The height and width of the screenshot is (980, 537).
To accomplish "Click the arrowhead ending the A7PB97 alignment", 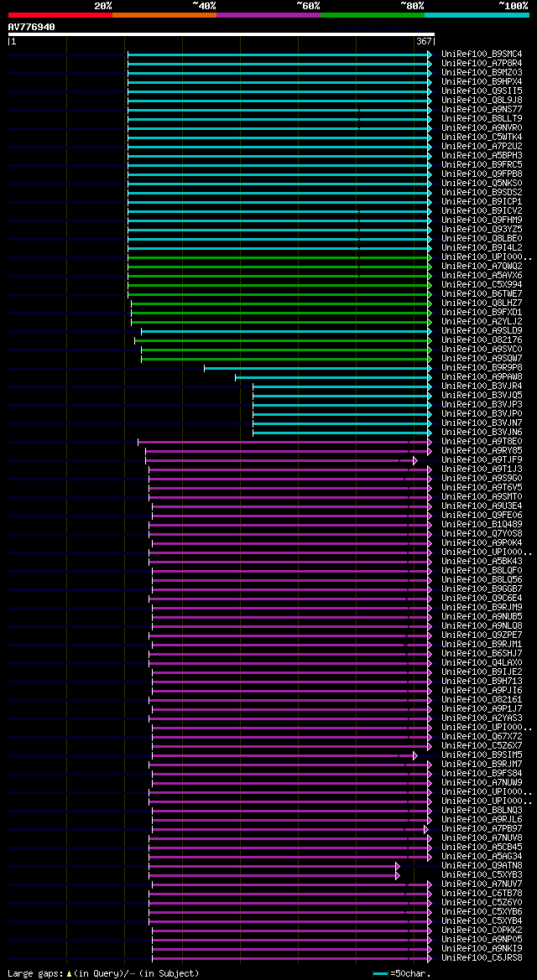I will 425,829.
